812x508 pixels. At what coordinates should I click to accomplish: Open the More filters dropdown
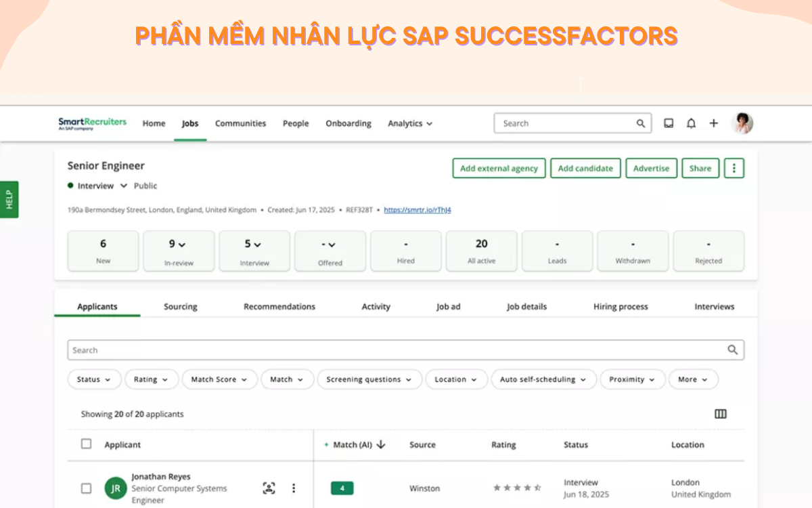tap(693, 379)
